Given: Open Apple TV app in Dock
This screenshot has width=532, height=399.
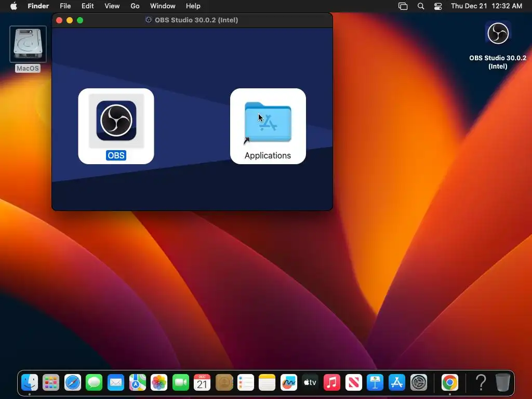Looking at the screenshot, I should coord(310,382).
